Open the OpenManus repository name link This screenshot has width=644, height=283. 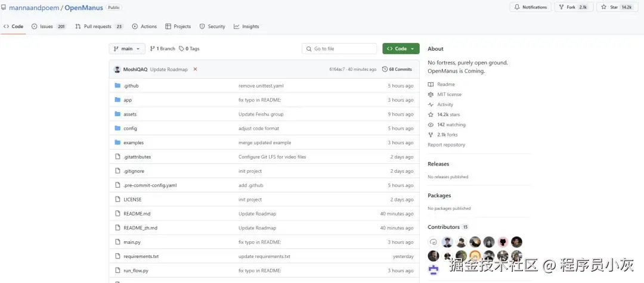84,7
